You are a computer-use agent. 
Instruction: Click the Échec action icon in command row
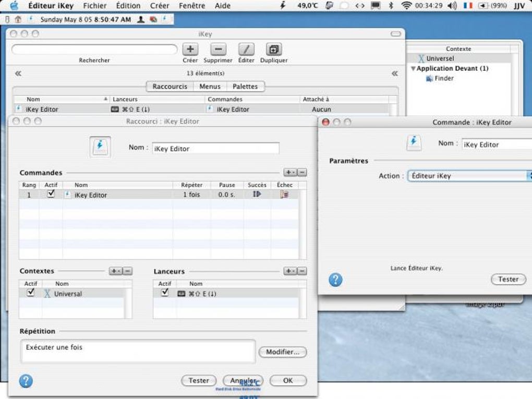[284, 194]
